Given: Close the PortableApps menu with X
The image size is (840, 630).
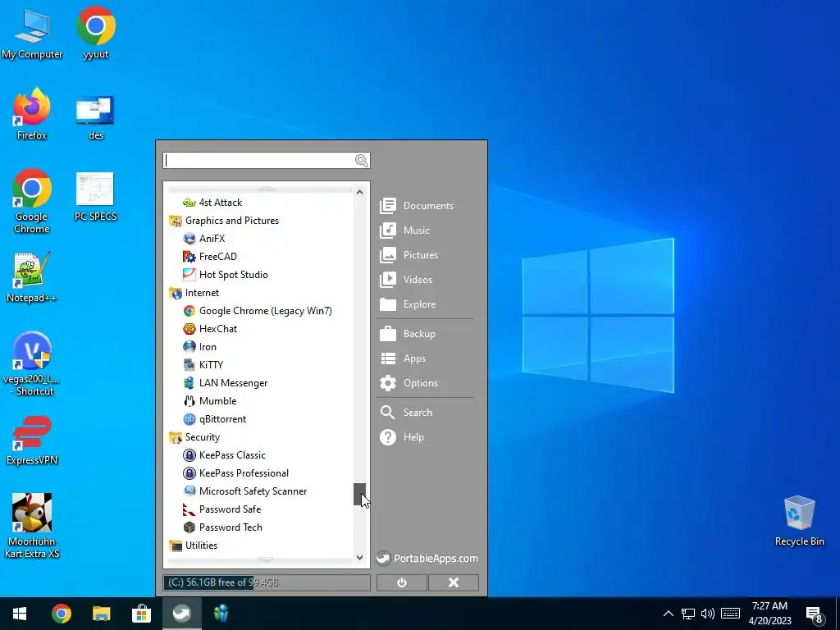Looking at the screenshot, I should pos(454,583).
